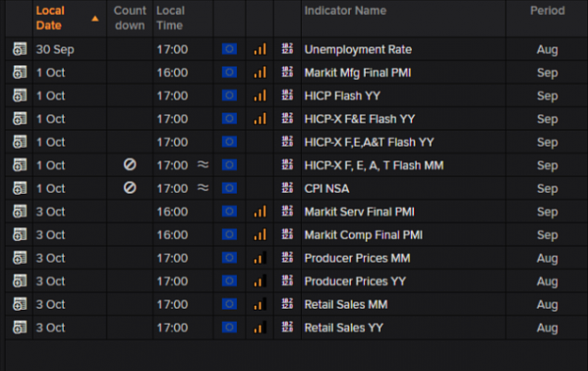Click the EU flag on Markit Serv Final PMI row
Image resolution: width=588 pixels, height=371 pixels.
[230, 211]
